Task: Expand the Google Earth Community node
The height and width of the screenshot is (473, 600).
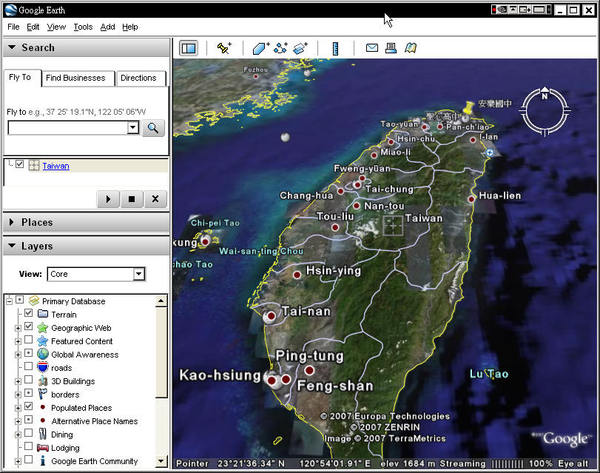Action: pos(18,462)
